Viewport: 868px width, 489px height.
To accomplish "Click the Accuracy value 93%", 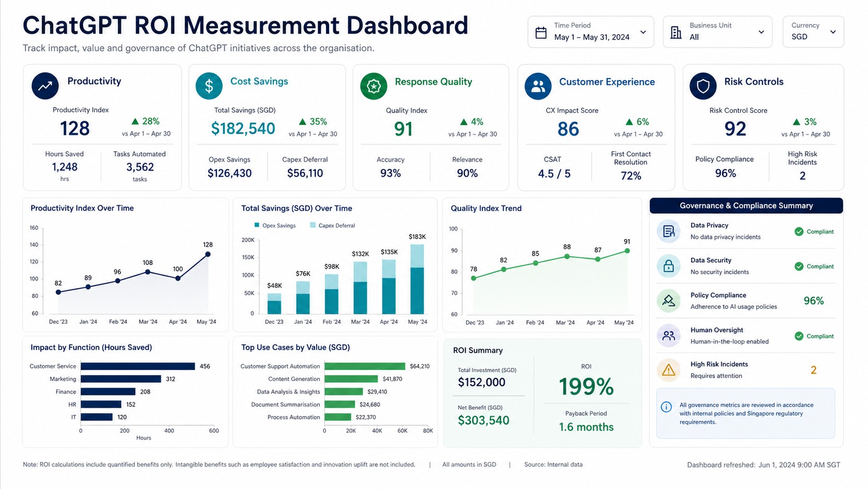I will [x=390, y=173].
